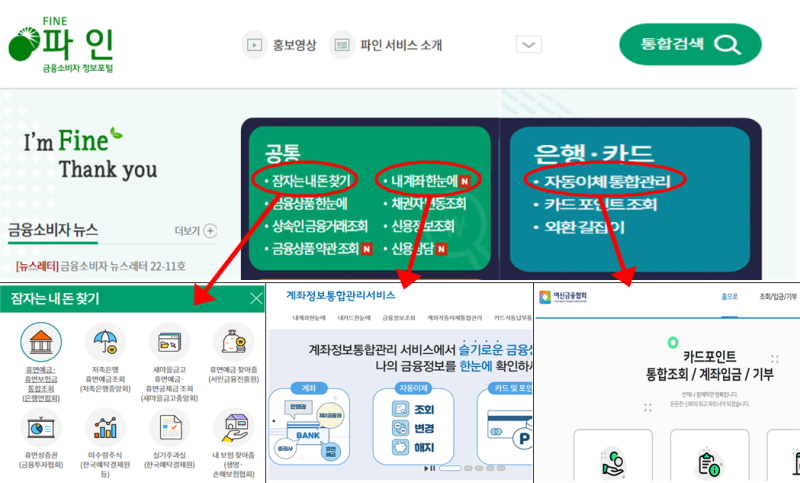Select the 조회/입금/기부 tab
The width and height of the screenshot is (800, 483).
[x=778, y=297]
